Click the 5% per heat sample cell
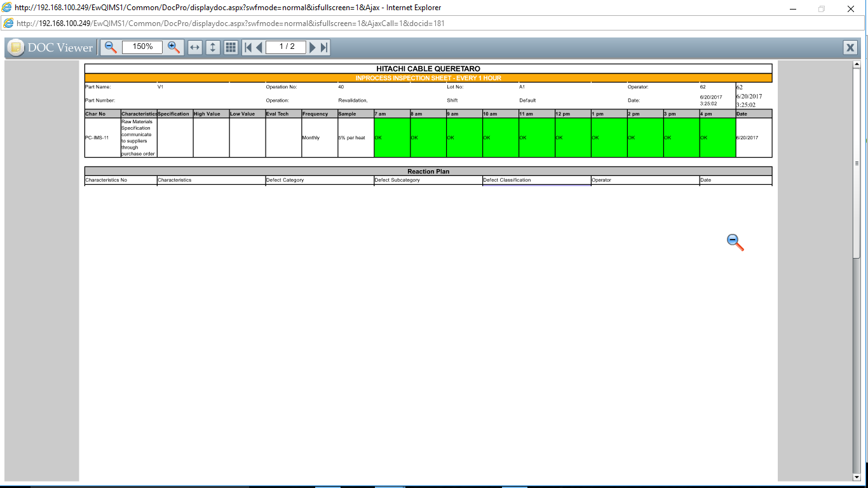Viewport: 868px width, 488px height. (356, 137)
